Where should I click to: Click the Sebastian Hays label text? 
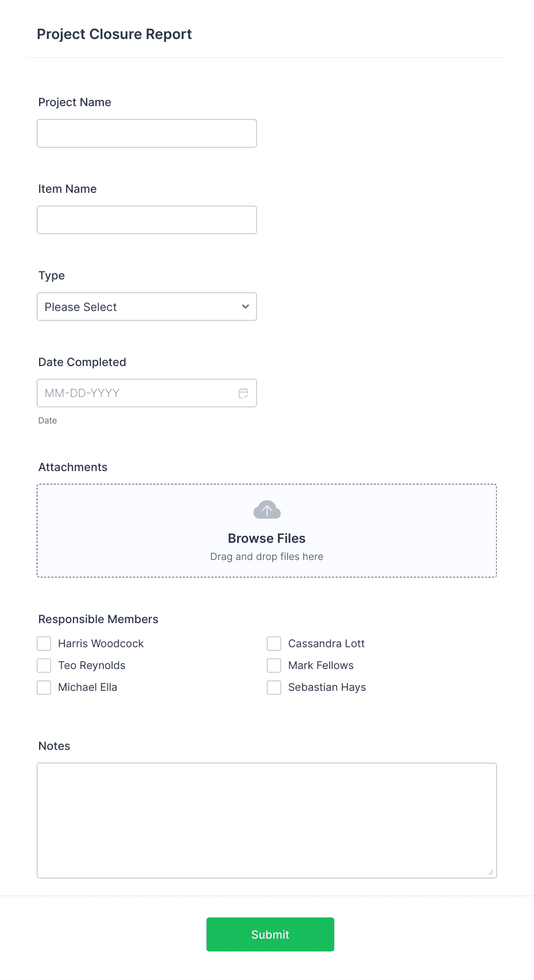pos(327,687)
